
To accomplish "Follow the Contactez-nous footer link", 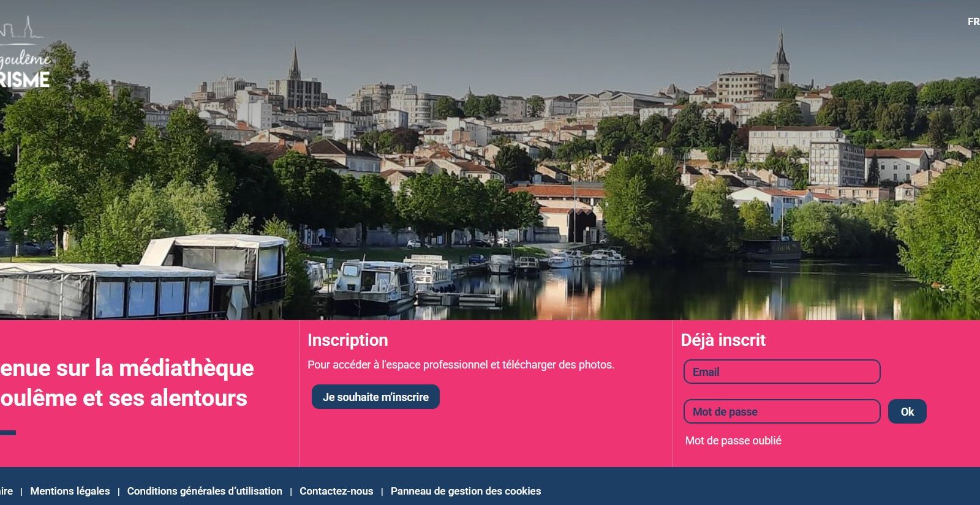I will [x=336, y=491].
